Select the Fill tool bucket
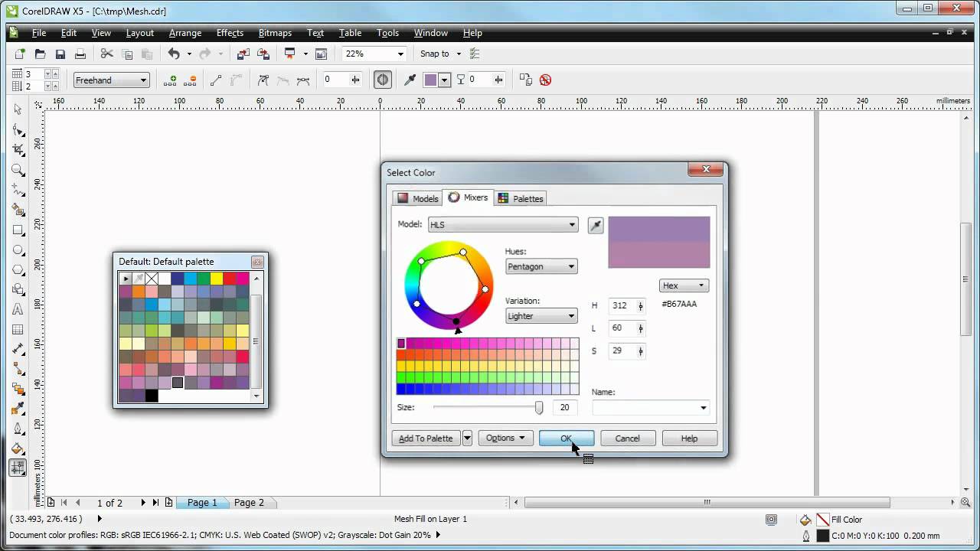The width and height of the screenshot is (980, 551). 18,448
